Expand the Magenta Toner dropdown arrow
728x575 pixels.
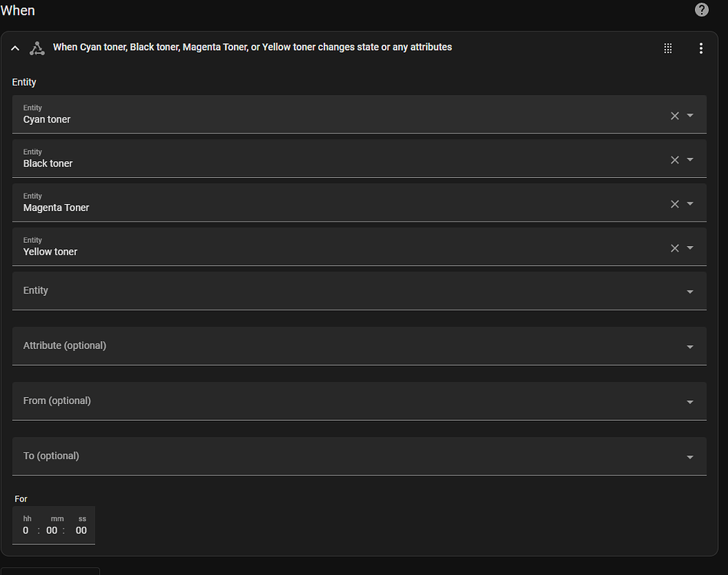690,203
